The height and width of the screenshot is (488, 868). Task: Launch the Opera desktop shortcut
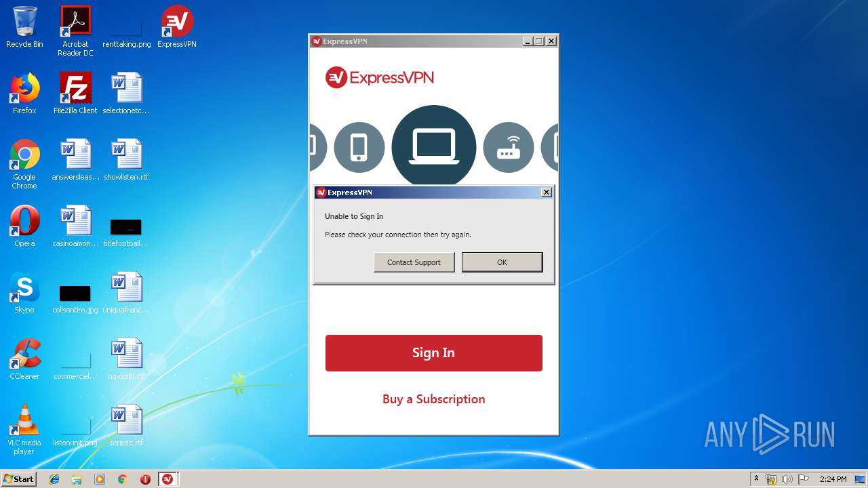pos(24,226)
